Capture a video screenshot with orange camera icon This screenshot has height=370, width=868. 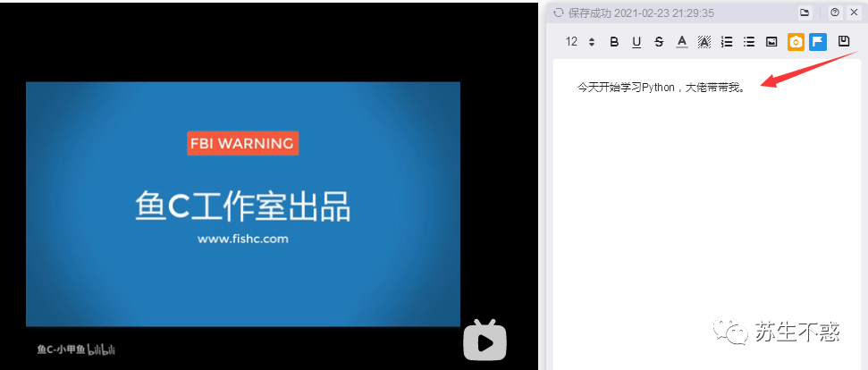796,42
